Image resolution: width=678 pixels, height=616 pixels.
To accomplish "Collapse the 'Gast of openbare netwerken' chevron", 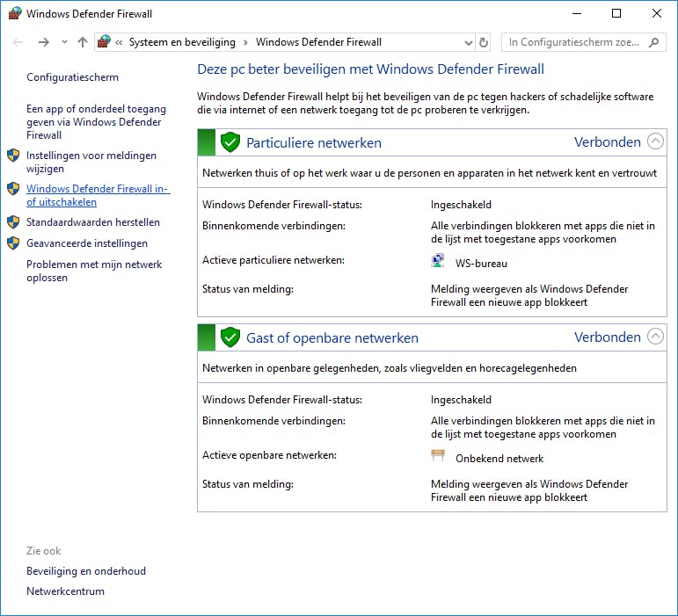I will coord(655,337).
